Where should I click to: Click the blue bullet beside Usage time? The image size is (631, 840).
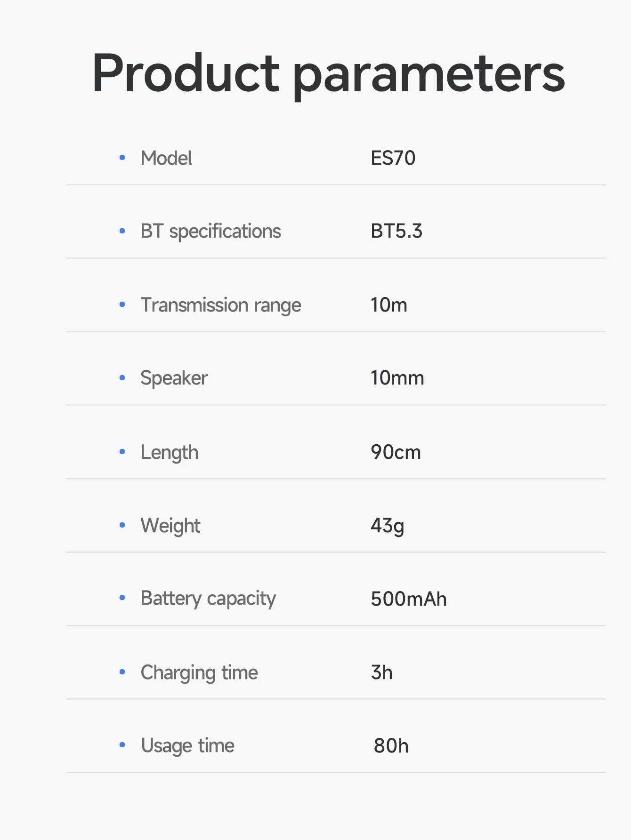point(122,745)
